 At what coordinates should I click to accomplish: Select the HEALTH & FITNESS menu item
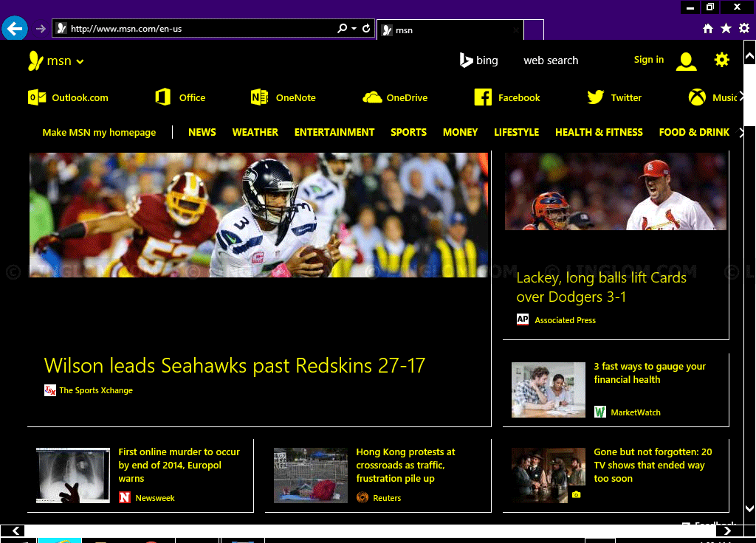[599, 132]
